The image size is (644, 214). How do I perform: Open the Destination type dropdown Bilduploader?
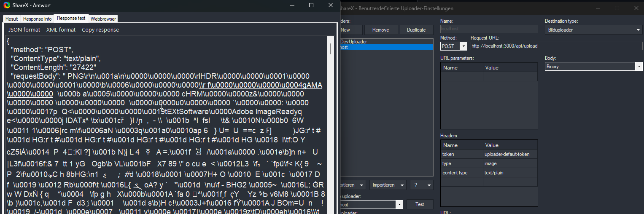coord(593,30)
